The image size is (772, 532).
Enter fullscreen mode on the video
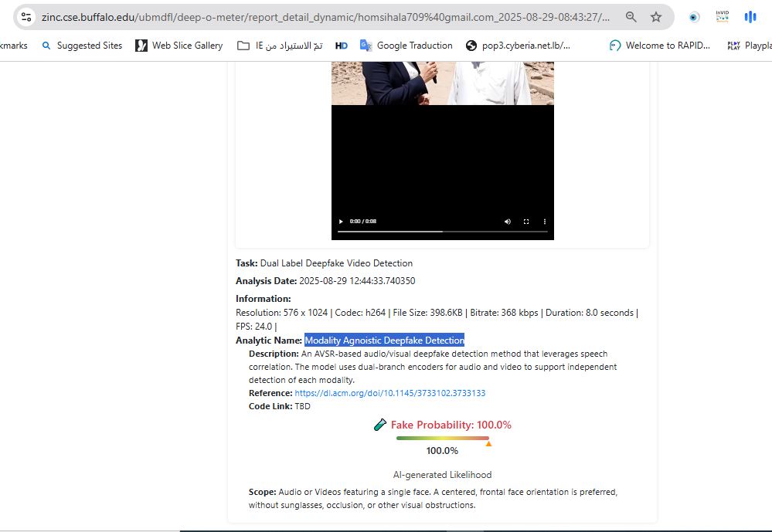click(526, 222)
